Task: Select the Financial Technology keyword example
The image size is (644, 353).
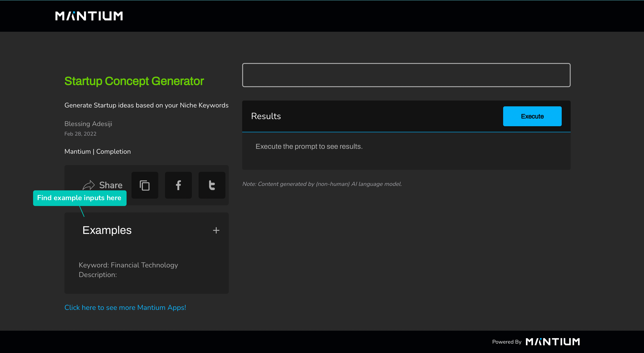Action: pyautogui.click(x=128, y=265)
